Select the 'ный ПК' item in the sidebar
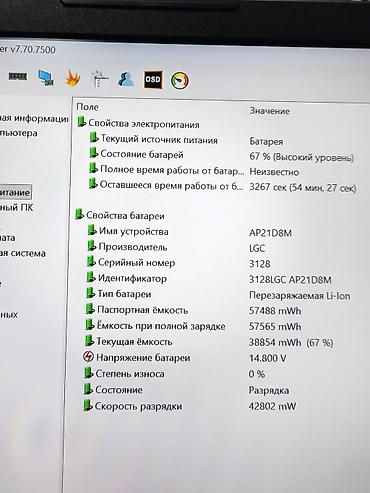 coord(17,207)
